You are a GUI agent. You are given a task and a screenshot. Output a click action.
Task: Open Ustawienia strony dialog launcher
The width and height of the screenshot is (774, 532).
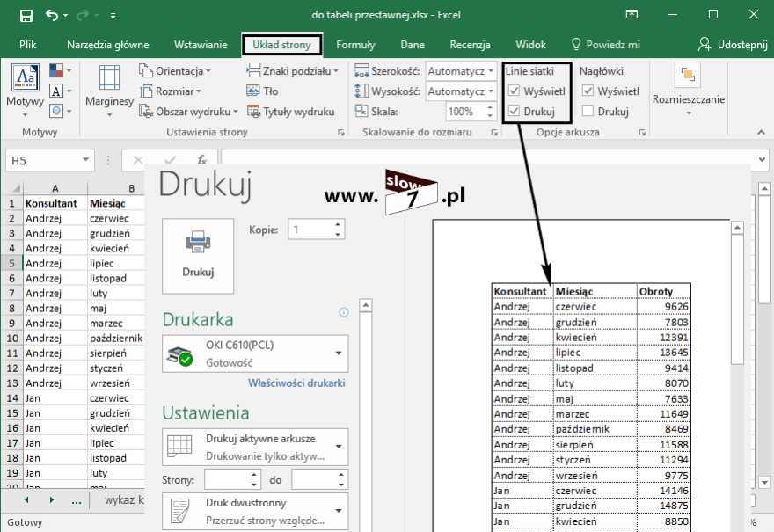tap(340, 132)
